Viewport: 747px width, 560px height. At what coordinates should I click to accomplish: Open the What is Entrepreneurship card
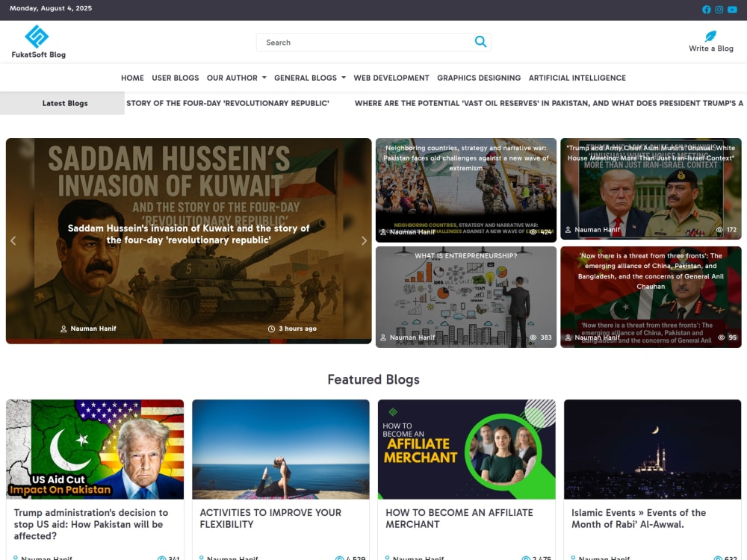pos(466,297)
